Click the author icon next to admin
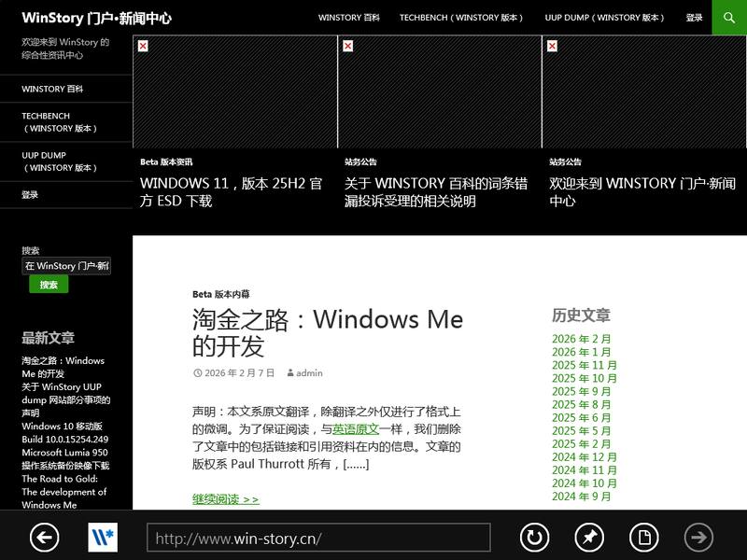The image size is (747, 560). point(290,372)
